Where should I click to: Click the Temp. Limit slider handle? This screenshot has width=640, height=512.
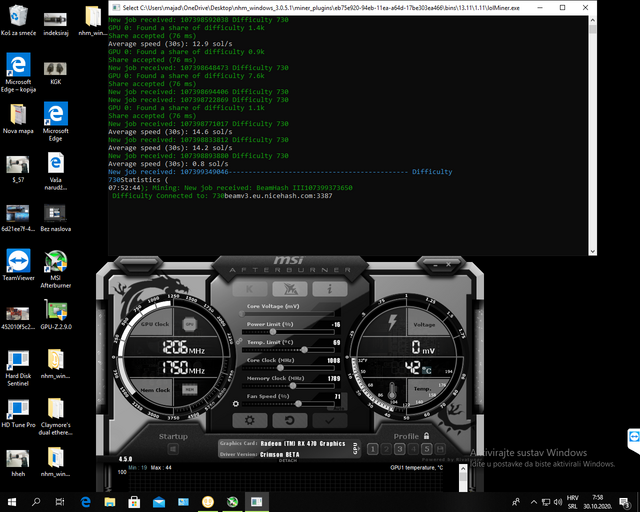point(304,350)
